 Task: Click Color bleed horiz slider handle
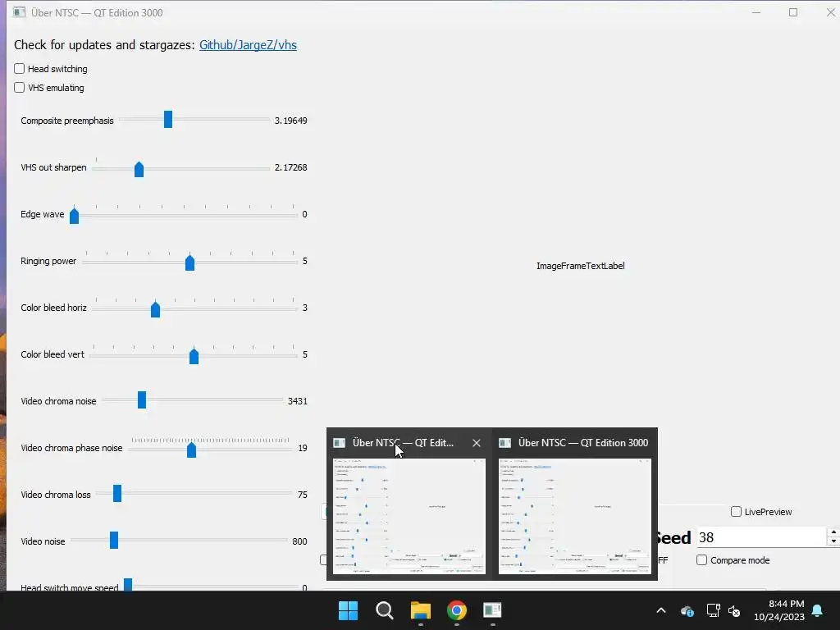[x=155, y=309]
